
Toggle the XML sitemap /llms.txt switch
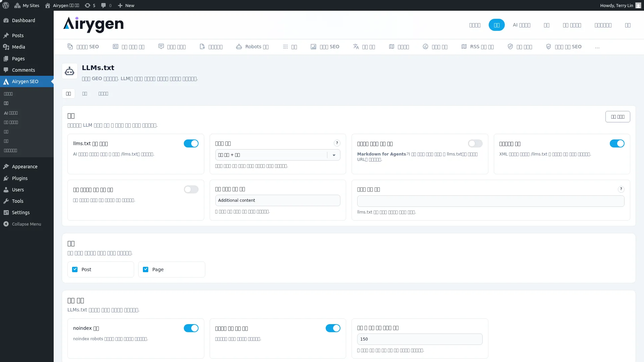[617, 143]
